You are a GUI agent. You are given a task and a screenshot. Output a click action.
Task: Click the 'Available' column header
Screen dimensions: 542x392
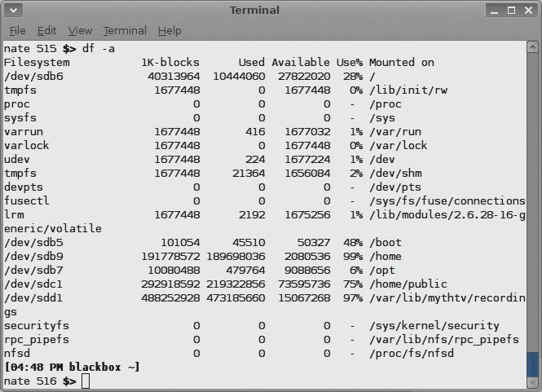tap(301, 63)
